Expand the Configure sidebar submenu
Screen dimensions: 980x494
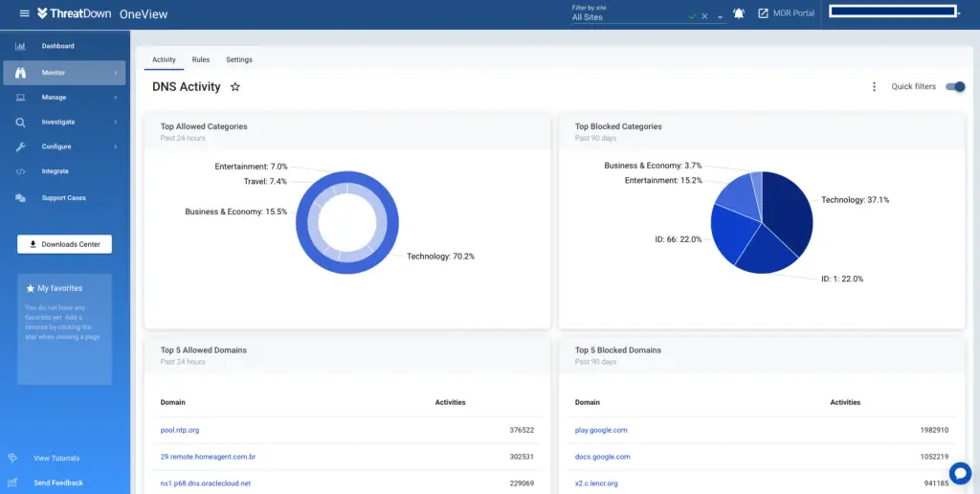pyautogui.click(x=116, y=146)
